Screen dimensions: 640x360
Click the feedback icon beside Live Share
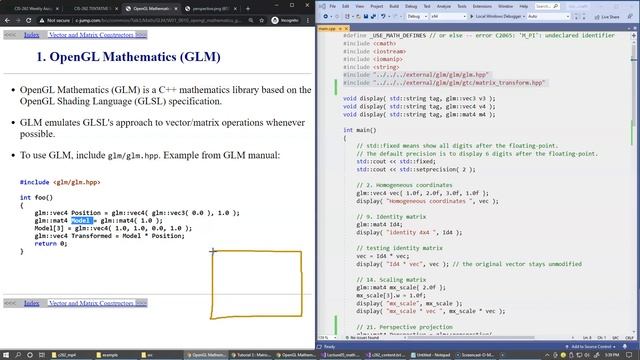click(x=630, y=17)
